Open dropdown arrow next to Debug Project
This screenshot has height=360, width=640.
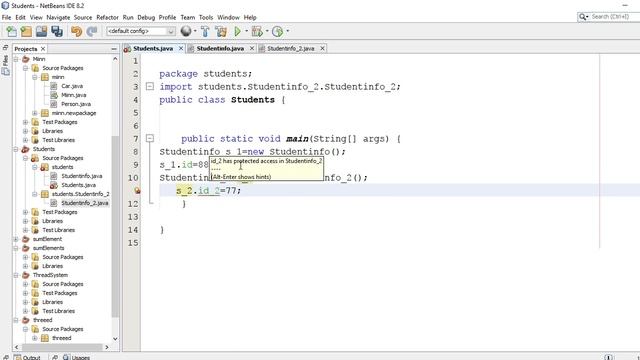pyautogui.click(x=267, y=31)
